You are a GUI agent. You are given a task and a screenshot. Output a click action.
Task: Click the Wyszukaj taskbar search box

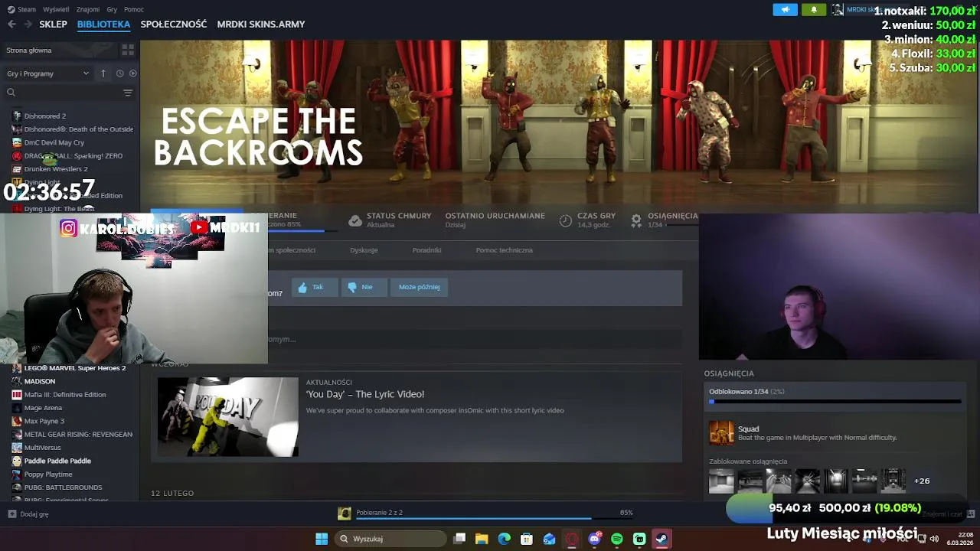[x=391, y=539]
